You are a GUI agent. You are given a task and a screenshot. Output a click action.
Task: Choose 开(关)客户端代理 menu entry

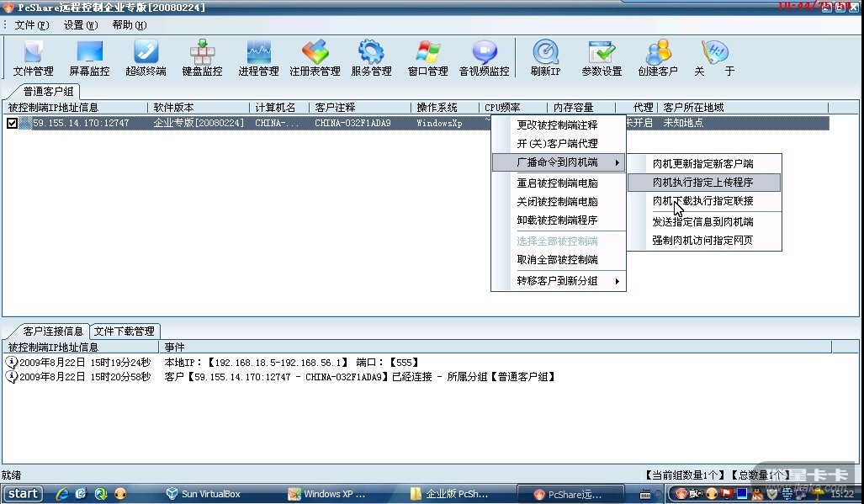click(558, 144)
